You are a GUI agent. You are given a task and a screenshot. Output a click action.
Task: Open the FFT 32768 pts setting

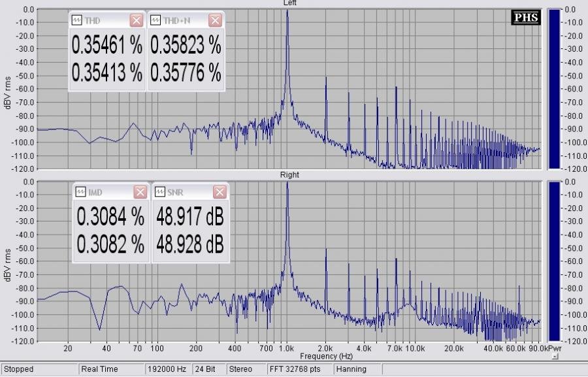(299, 369)
